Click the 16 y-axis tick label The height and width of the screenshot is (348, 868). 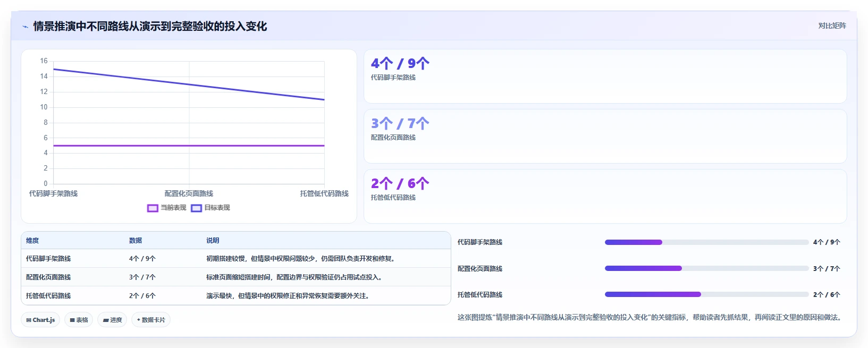click(x=44, y=61)
